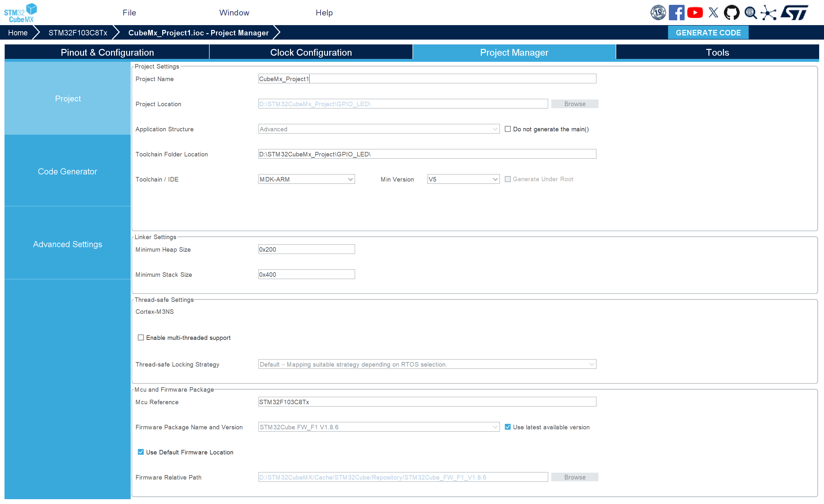Browse for the firmware relative path
This screenshot has width=824, height=504.
tap(575, 477)
